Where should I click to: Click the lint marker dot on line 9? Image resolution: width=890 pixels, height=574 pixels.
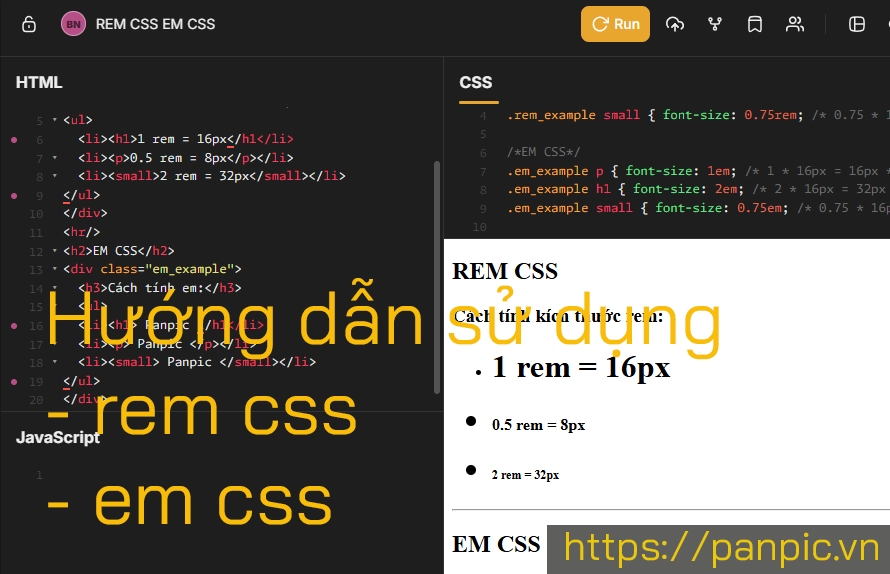(x=14, y=195)
